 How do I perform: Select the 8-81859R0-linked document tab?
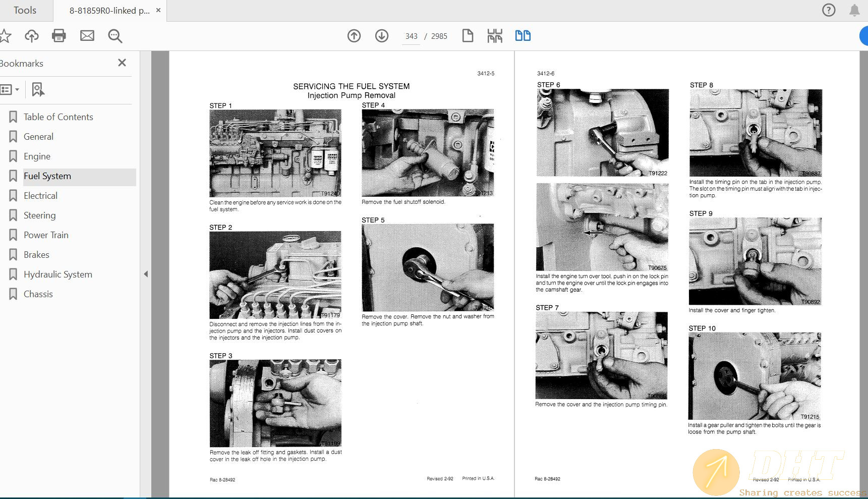coord(109,11)
